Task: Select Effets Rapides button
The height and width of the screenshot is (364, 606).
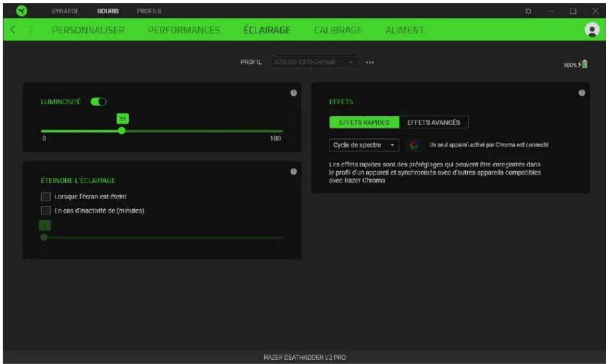Action: click(364, 122)
